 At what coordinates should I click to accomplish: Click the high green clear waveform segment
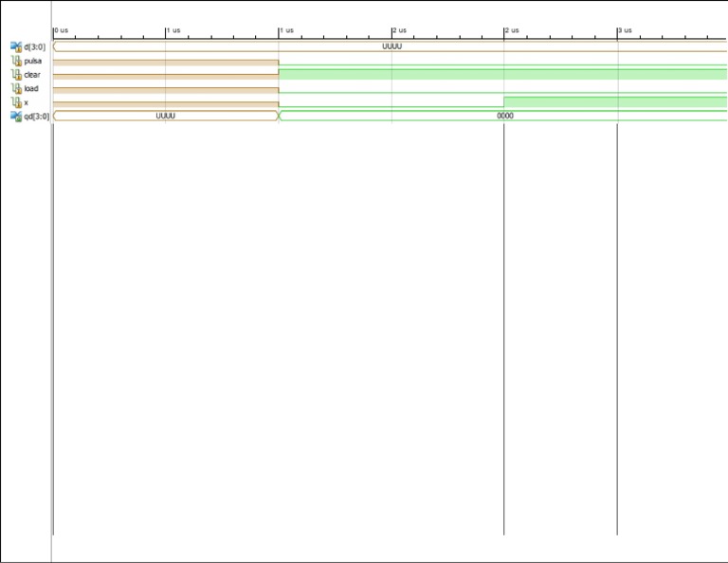[502, 74]
